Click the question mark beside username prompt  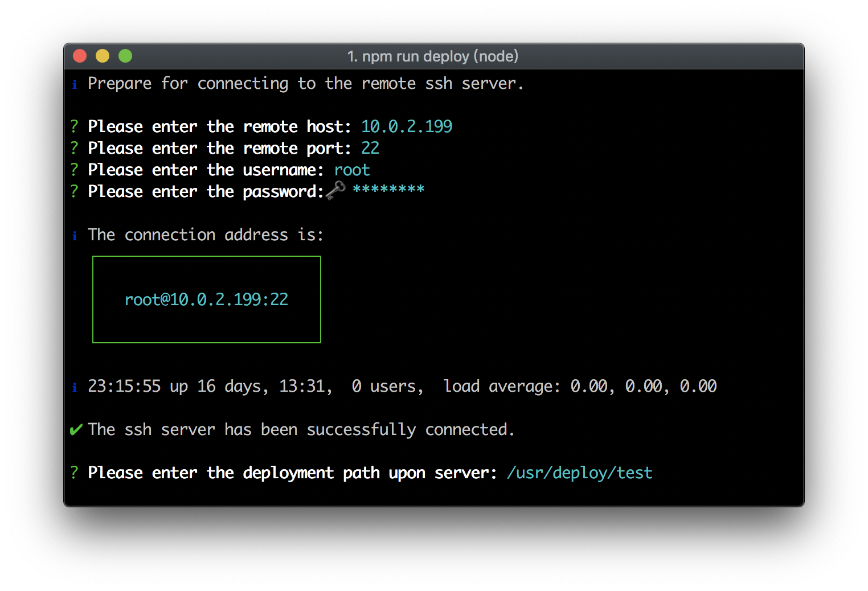coord(75,170)
